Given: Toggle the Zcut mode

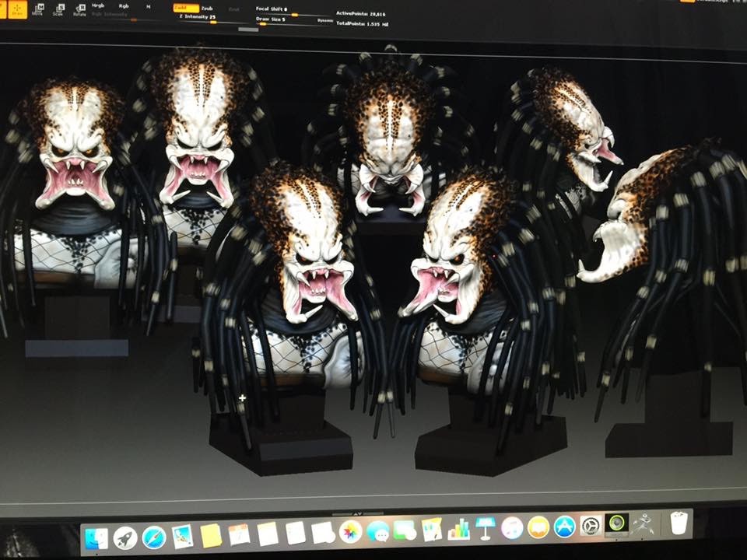Looking at the screenshot, I should click(233, 9).
